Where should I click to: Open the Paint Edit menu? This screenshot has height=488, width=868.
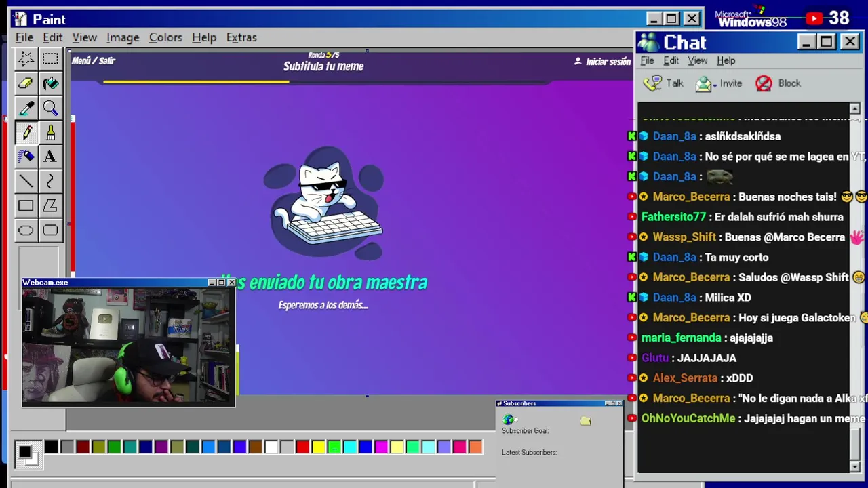[x=52, y=37]
